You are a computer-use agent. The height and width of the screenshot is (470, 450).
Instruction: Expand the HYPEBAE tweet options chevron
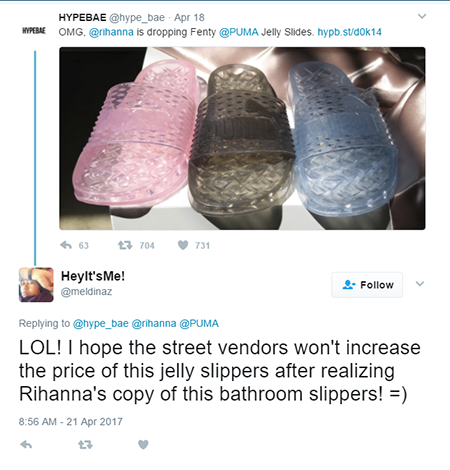point(422,16)
